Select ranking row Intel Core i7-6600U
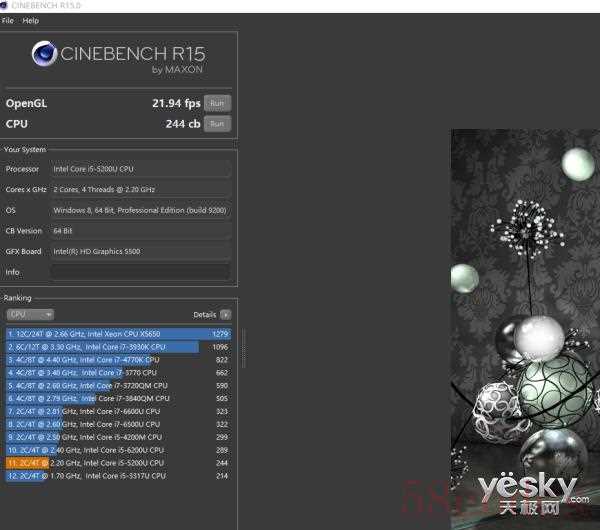Screen dimensions: 600x530 point(118,412)
